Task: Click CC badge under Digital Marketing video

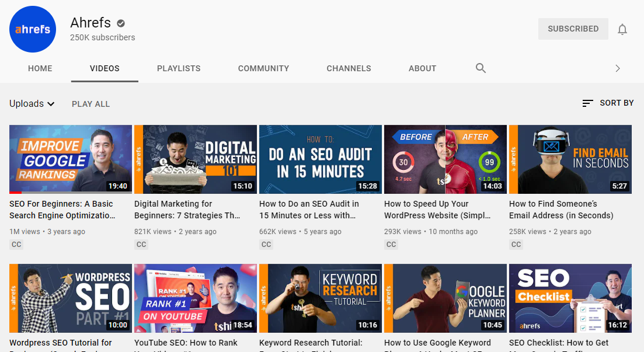Action: tap(141, 245)
